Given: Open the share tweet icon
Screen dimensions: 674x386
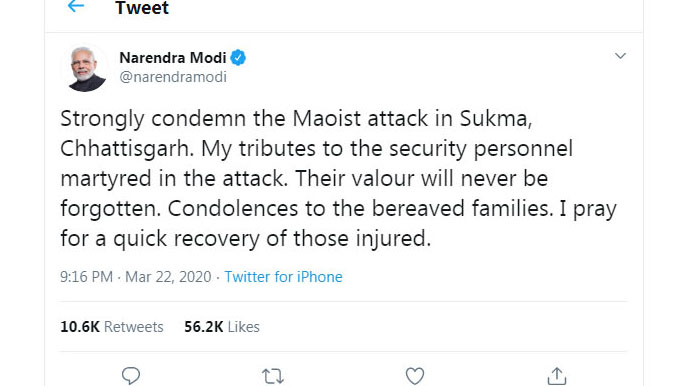Looking at the screenshot, I should click(x=557, y=376).
